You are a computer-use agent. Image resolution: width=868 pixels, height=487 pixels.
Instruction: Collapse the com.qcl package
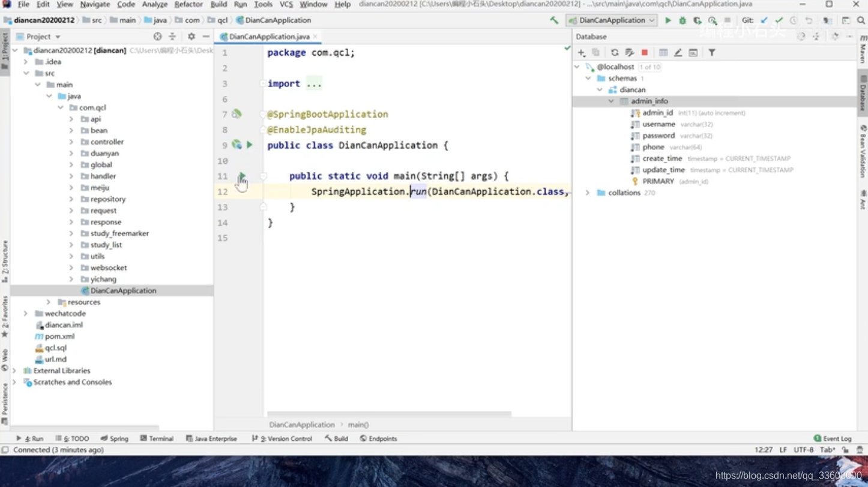tap(60, 107)
